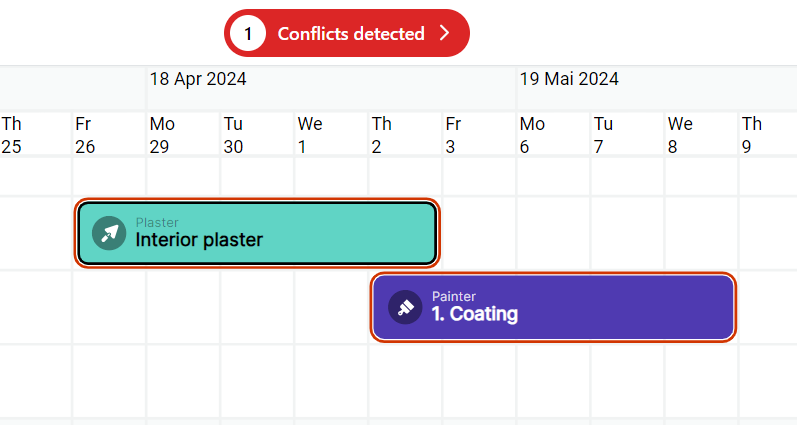
Task: Click the trowel icon on Interior plaster
Action: point(108,233)
